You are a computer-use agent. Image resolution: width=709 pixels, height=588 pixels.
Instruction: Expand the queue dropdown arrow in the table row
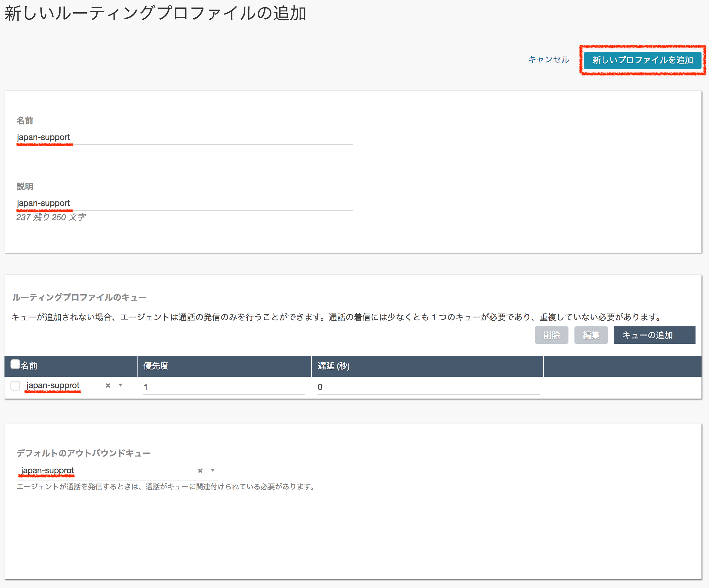(120, 385)
